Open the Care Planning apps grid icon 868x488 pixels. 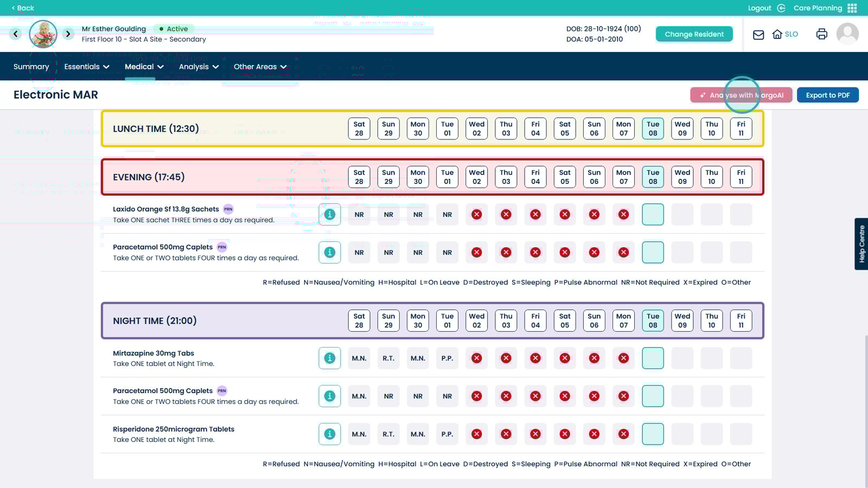click(852, 8)
